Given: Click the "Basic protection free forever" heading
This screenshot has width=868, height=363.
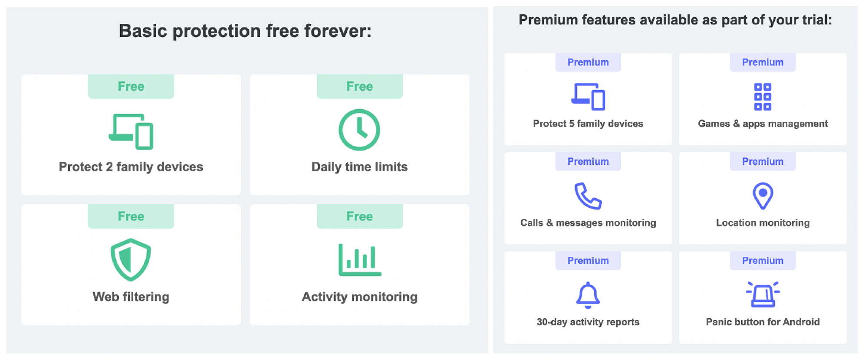Looking at the screenshot, I should 245,31.
